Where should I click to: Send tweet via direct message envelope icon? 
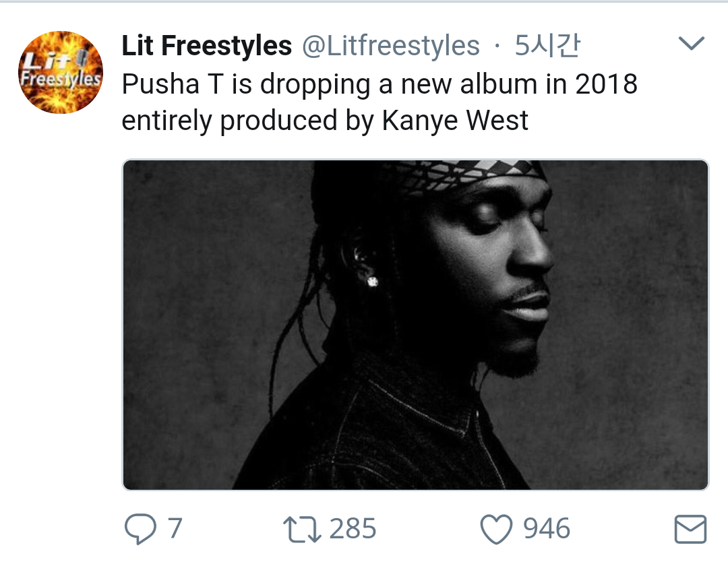pyautogui.click(x=690, y=529)
